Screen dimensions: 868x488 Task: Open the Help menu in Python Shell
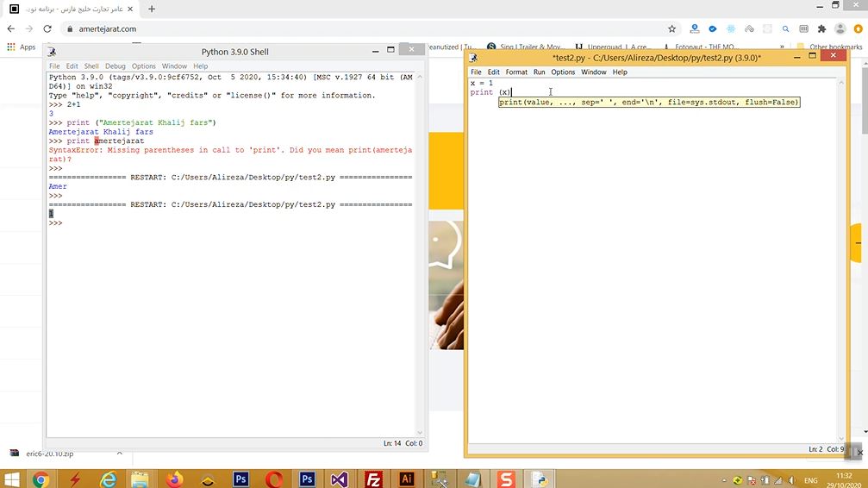tap(200, 66)
